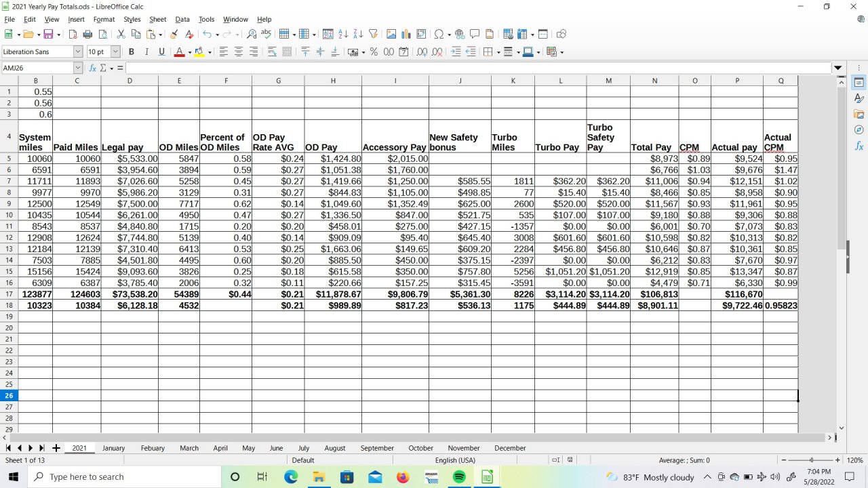Open the font name dropdown
The image size is (868, 488).
78,52
